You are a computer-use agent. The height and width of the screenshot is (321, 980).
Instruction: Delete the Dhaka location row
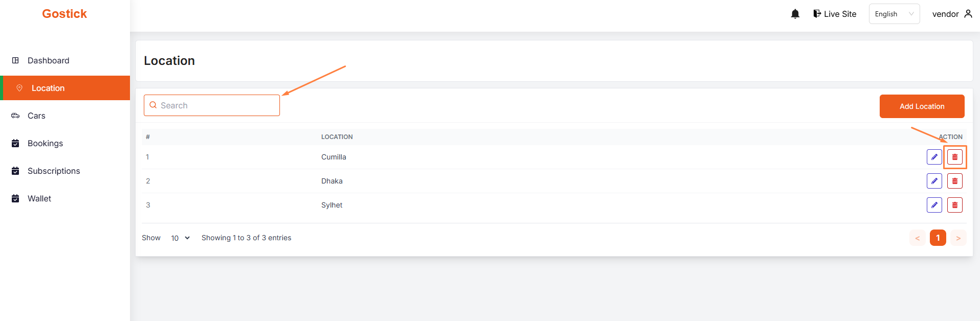pyautogui.click(x=954, y=181)
